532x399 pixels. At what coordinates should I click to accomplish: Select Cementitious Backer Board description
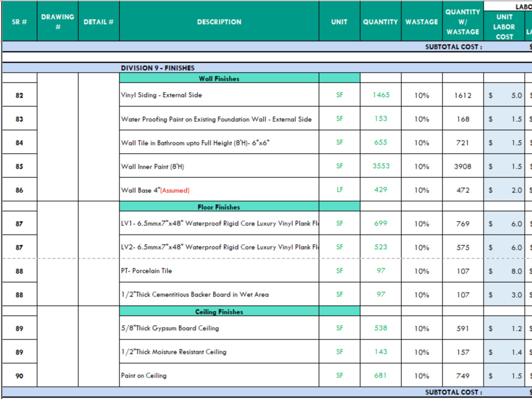pyautogui.click(x=219, y=295)
